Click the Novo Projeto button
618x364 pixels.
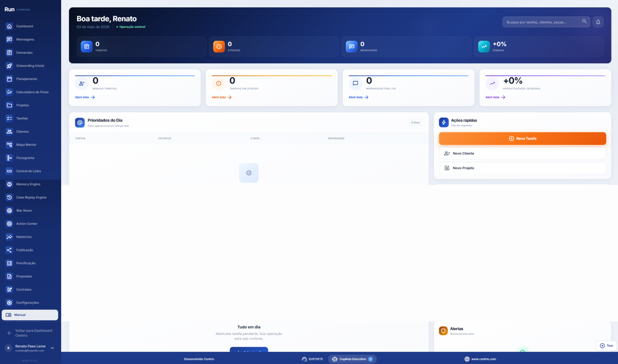(523, 168)
